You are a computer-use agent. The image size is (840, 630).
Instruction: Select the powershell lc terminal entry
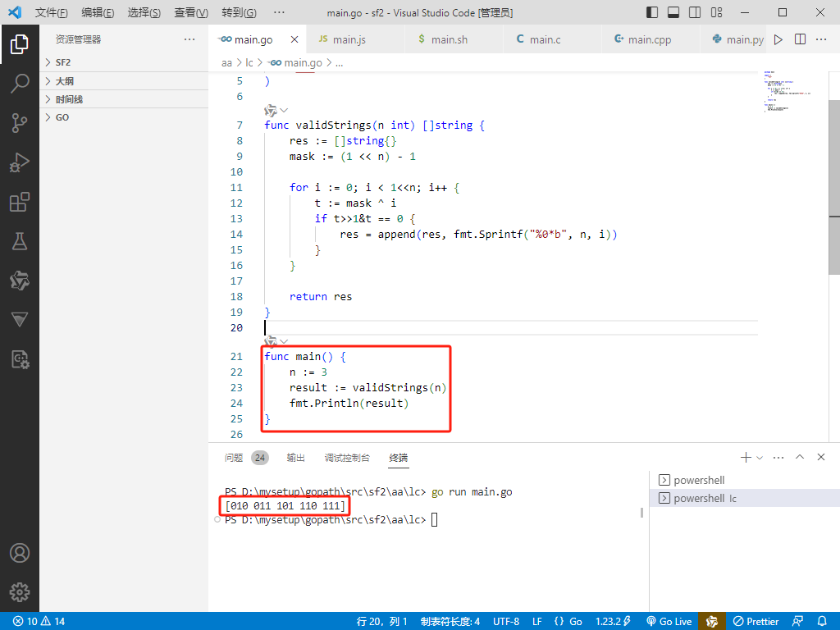(x=745, y=498)
